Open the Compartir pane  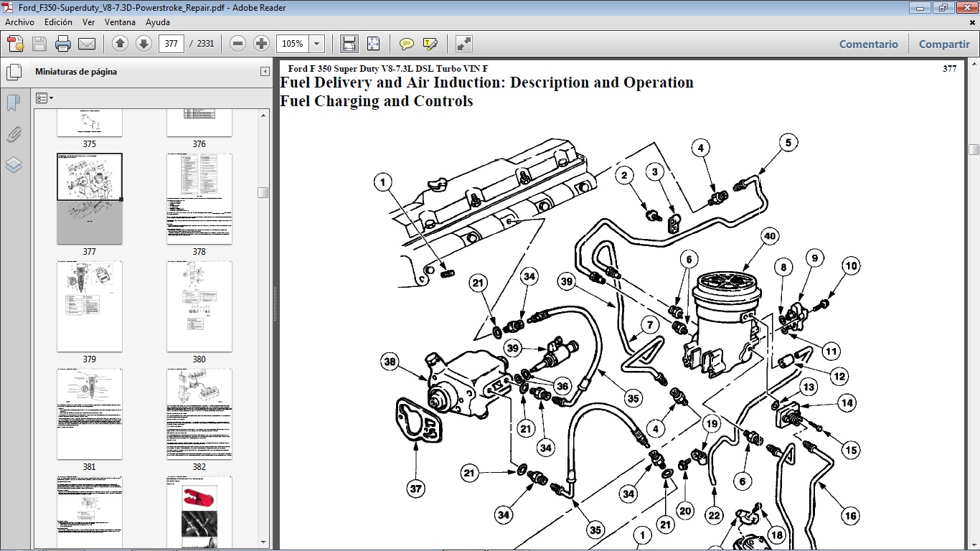(x=944, y=44)
